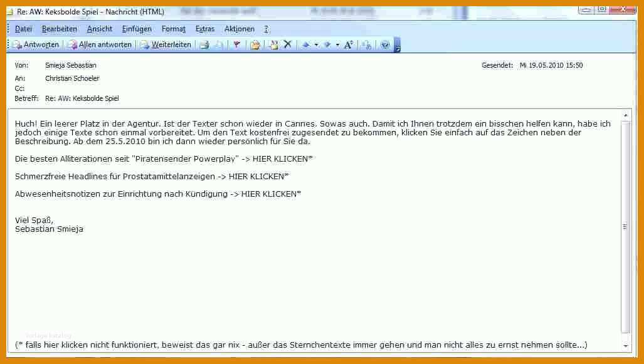644x364 pixels.
Task: Click the icon right of font size
Action: click(366, 45)
